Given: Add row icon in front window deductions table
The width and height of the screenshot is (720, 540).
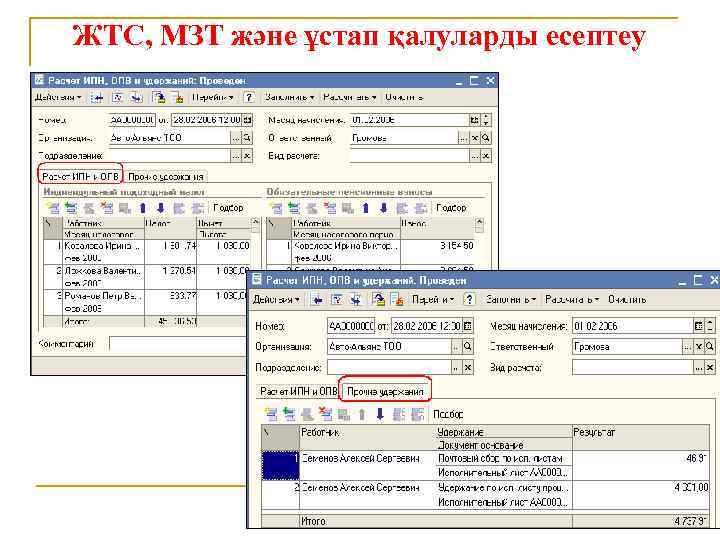Looking at the screenshot, I should [271, 414].
